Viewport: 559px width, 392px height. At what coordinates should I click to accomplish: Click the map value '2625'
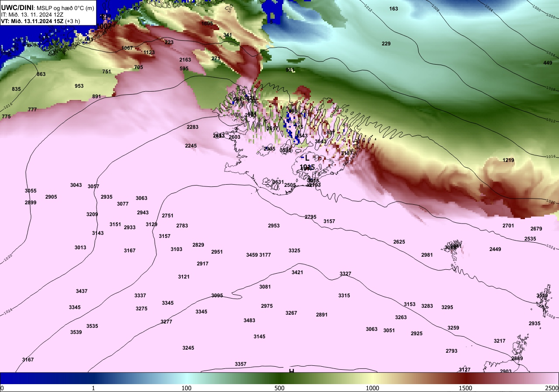point(399,242)
